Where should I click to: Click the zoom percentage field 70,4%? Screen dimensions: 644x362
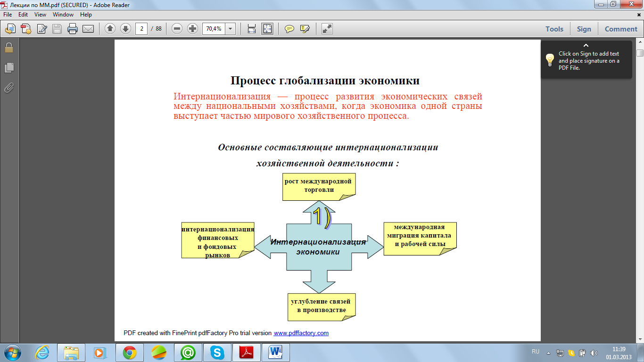214,29
